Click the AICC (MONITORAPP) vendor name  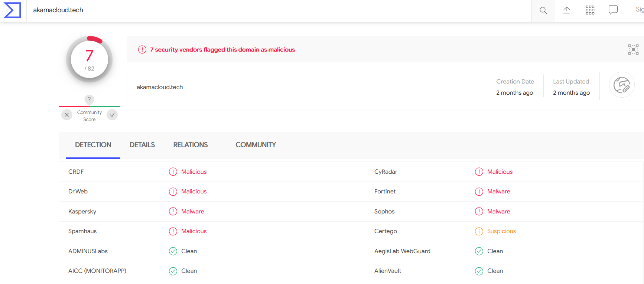click(x=97, y=271)
